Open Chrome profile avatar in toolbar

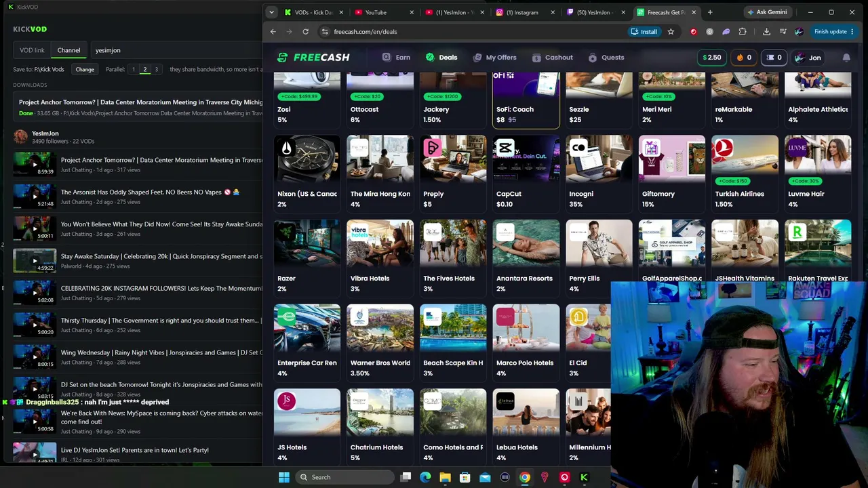(x=799, y=31)
